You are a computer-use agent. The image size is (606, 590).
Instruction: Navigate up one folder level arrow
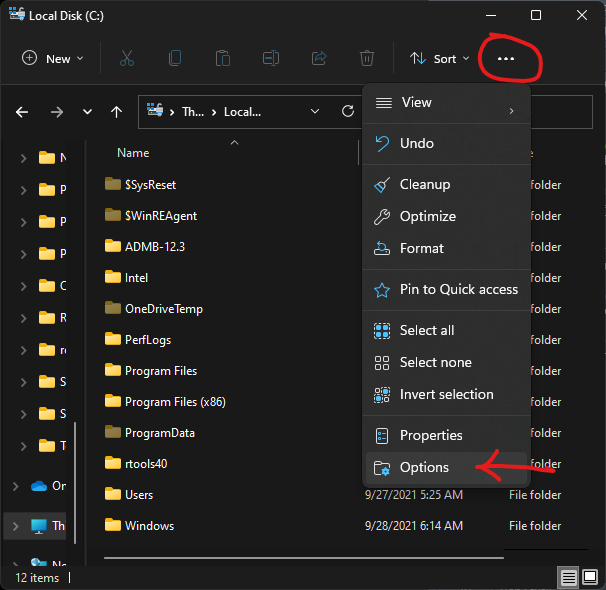pos(116,112)
